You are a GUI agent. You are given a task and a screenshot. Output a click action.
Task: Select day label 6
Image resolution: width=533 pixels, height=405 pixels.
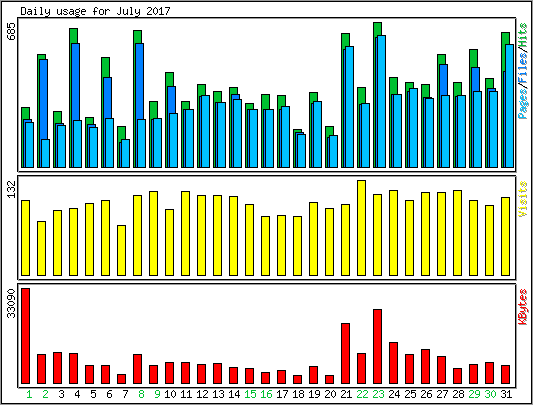tap(109, 394)
